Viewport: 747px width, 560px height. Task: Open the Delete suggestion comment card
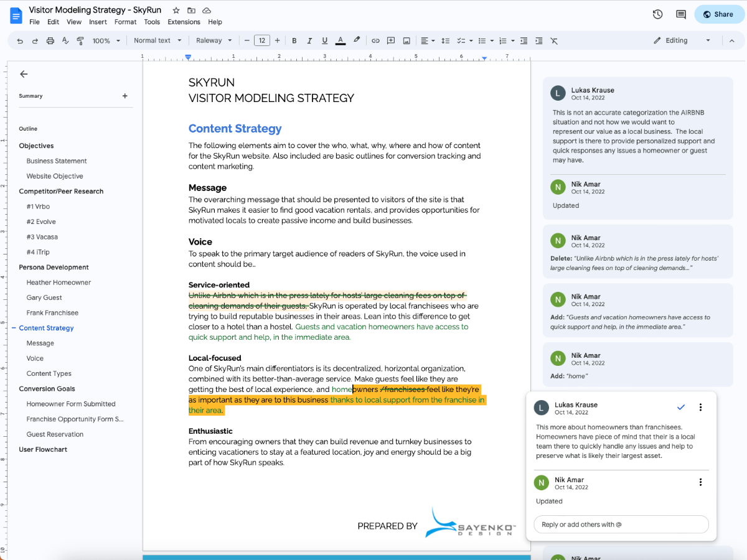coord(637,252)
